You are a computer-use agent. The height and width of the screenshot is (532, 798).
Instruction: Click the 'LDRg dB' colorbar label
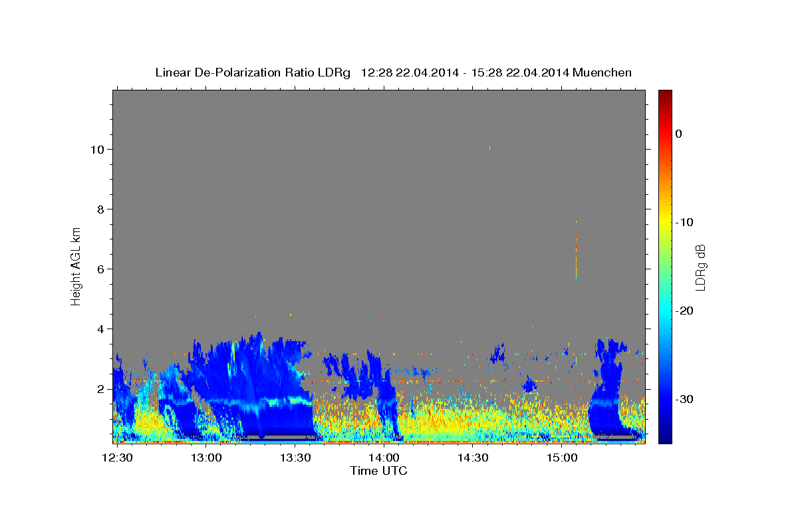[700, 267]
